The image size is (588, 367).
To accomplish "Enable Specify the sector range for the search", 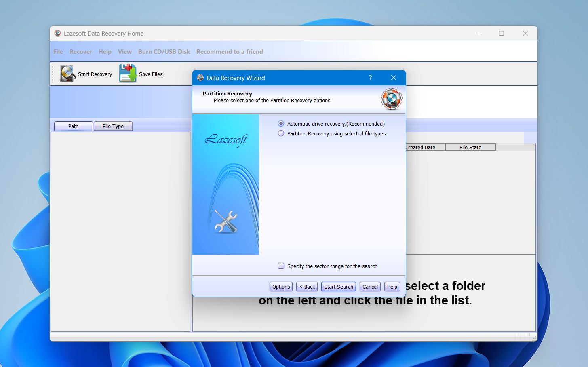I will [x=281, y=266].
